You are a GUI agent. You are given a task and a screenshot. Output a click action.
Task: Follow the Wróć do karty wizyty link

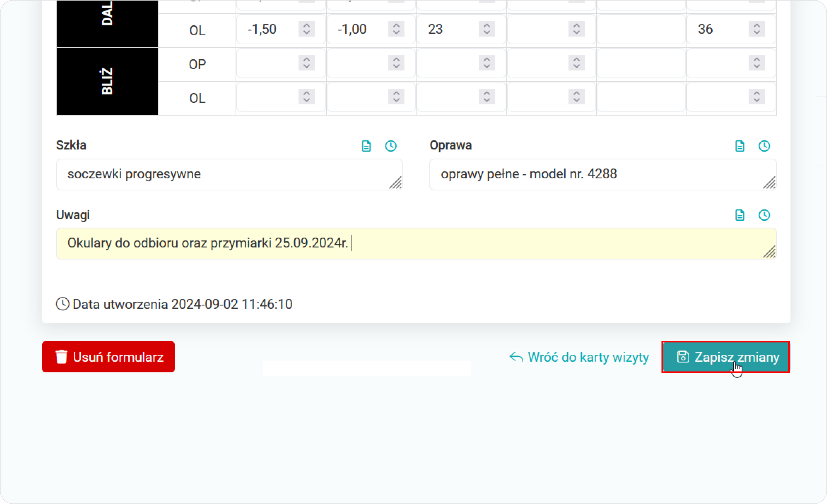click(x=579, y=357)
